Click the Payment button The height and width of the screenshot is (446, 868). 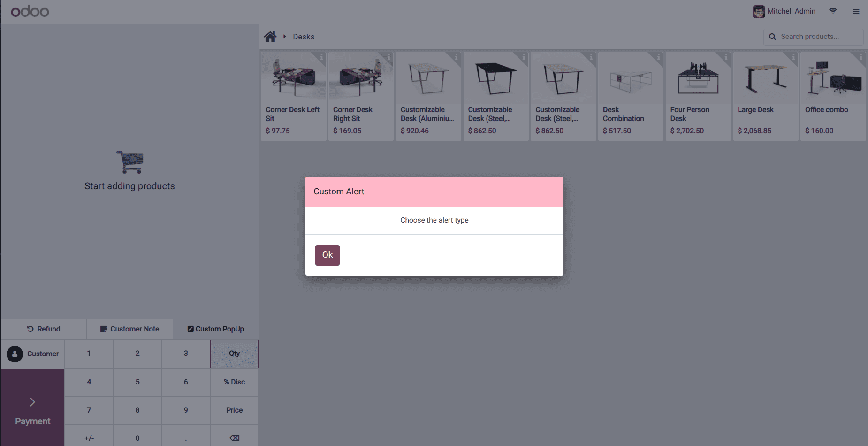pos(33,408)
